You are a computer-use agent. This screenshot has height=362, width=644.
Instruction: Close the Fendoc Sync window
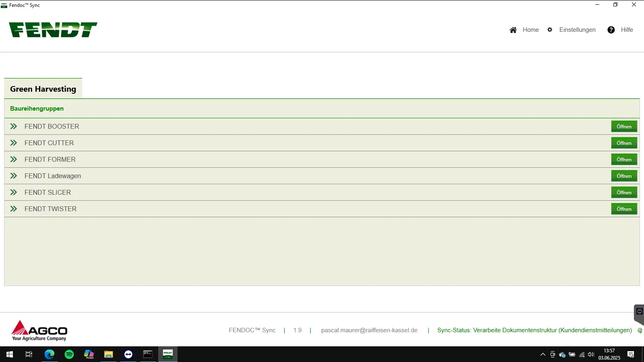[634, 5]
